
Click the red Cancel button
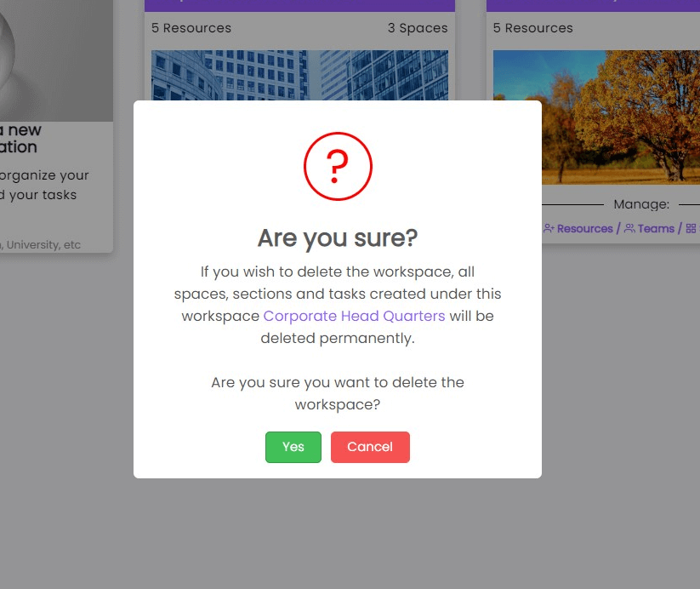[370, 447]
